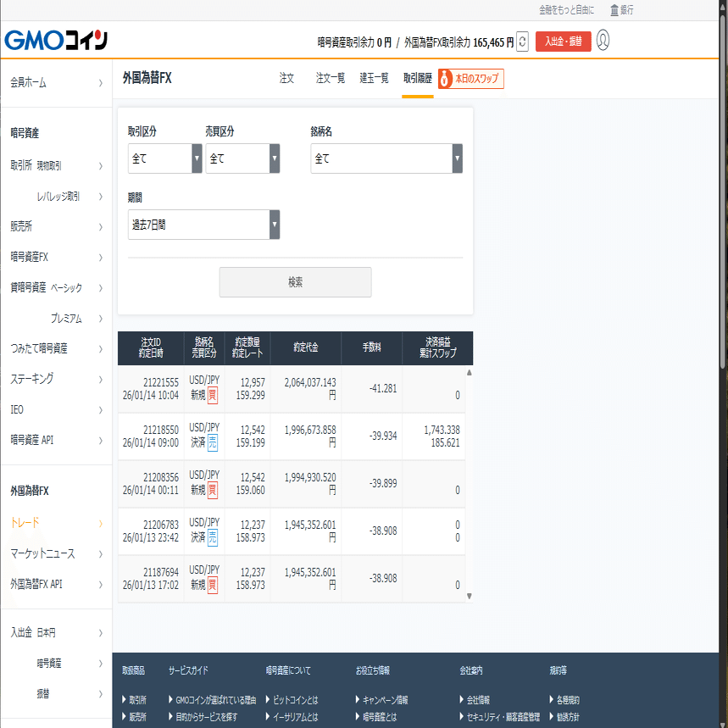This screenshot has width=728, height=728.
Task: Click order ID 21221555
Action: click(x=161, y=382)
